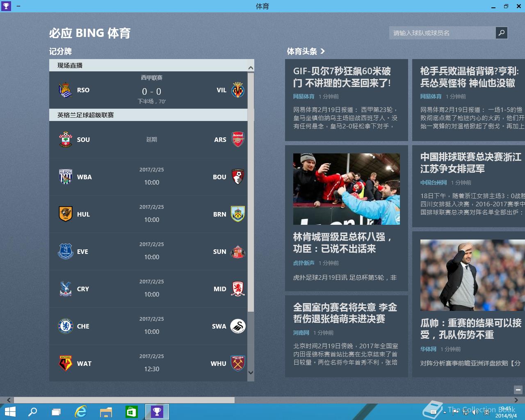Click the scoreboard vertical scrollbar thumb
The width and height of the screenshot is (525, 420).
[251, 192]
